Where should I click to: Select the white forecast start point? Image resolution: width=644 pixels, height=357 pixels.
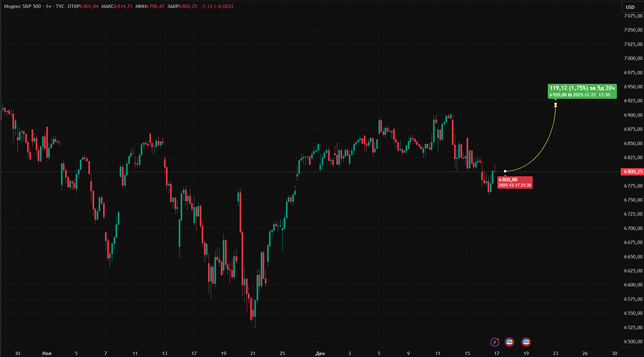pos(505,171)
